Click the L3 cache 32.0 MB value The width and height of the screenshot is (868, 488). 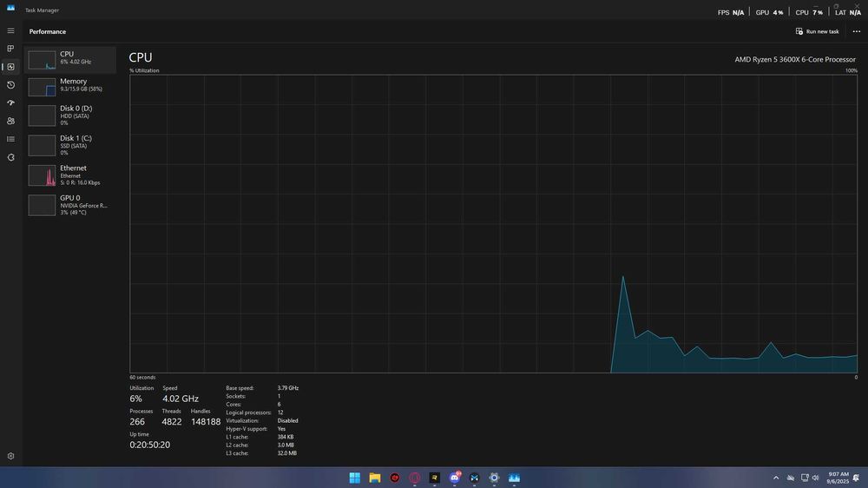[286, 453]
